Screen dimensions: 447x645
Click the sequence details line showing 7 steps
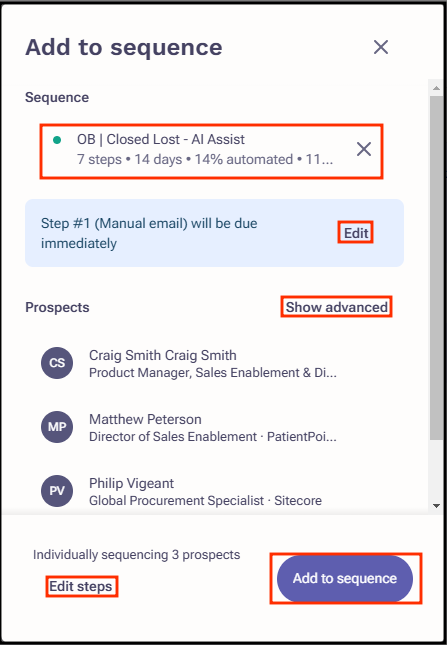pos(205,160)
